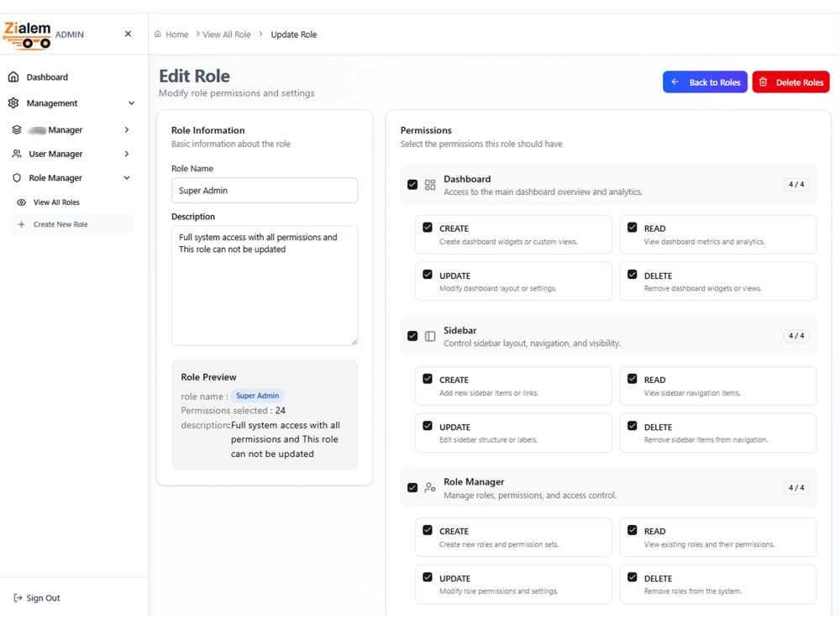Toggle the Sidebar group checkbox
This screenshot has height=630, width=840.
[412, 336]
